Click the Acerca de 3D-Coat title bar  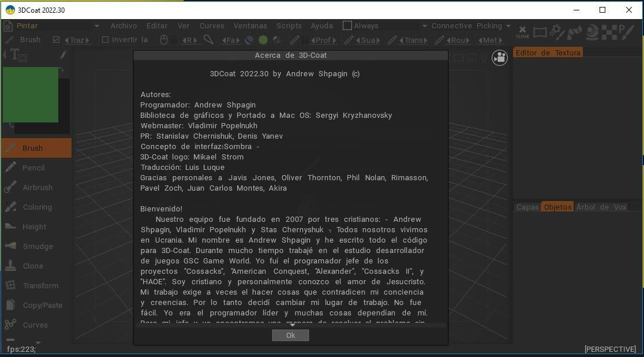pos(291,55)
